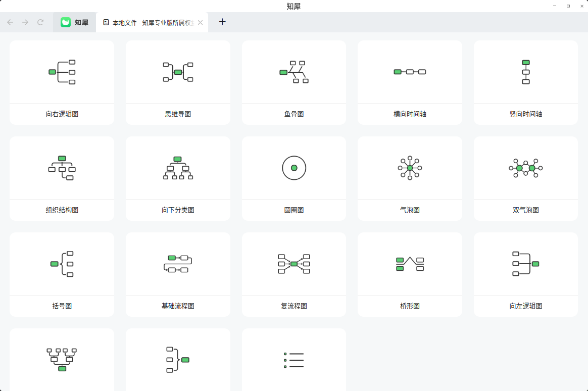
Task: Click the 向下分类图 template card
Action: [x=178, y=178]
